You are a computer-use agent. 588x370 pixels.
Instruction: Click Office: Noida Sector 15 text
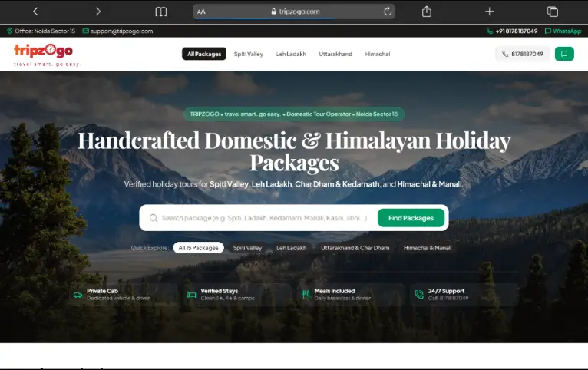pos(45,31)
